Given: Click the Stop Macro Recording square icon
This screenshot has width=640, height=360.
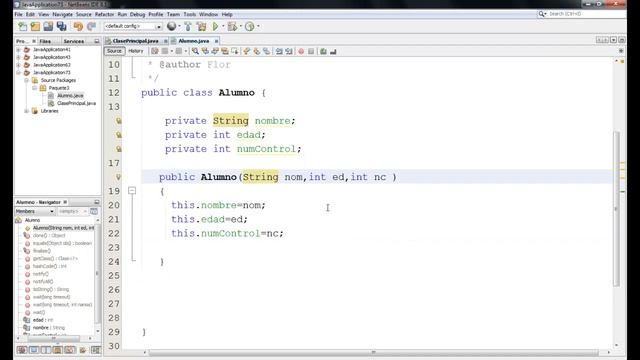Looking at the screenshot, I should (311, 51).
